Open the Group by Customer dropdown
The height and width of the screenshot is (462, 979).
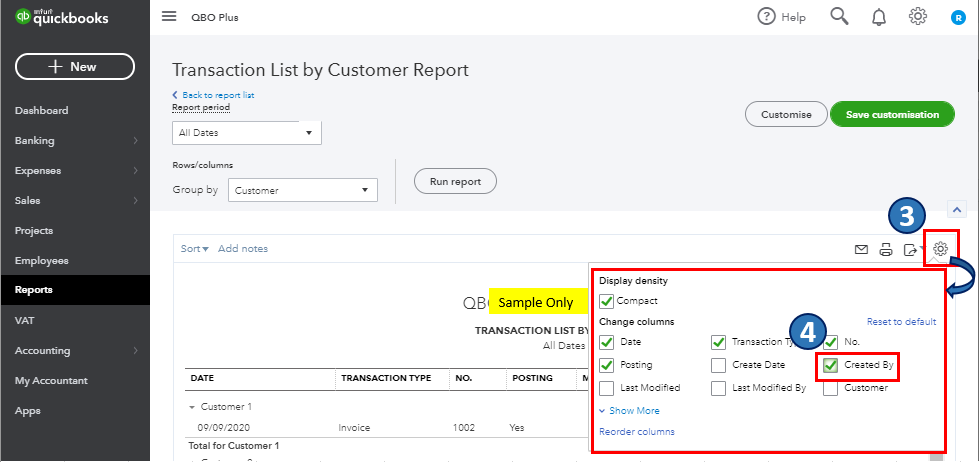(x=302, y=190)
